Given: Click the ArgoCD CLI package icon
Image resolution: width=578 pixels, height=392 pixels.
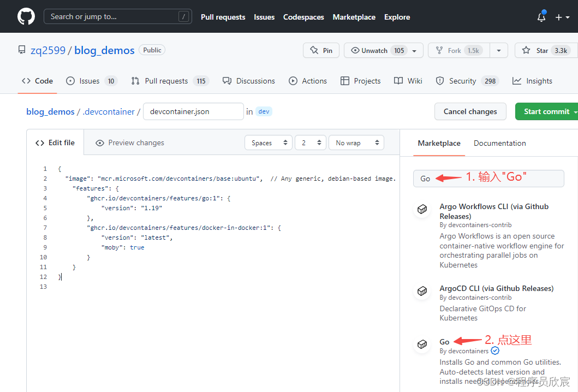Looking at the screenshot, I should tap(422, 292).
